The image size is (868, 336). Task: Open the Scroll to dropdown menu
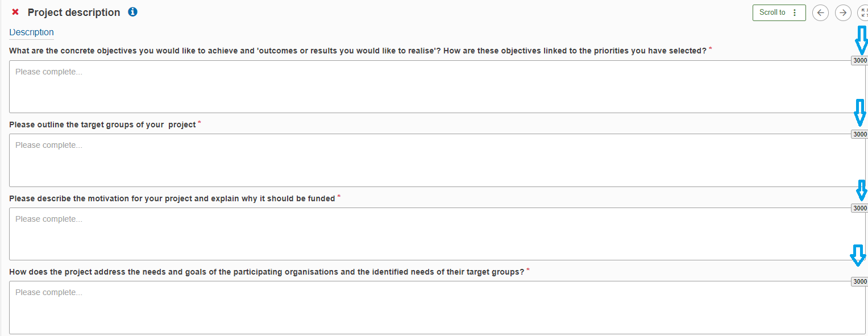pyautogui.click(x=779, y=13)
